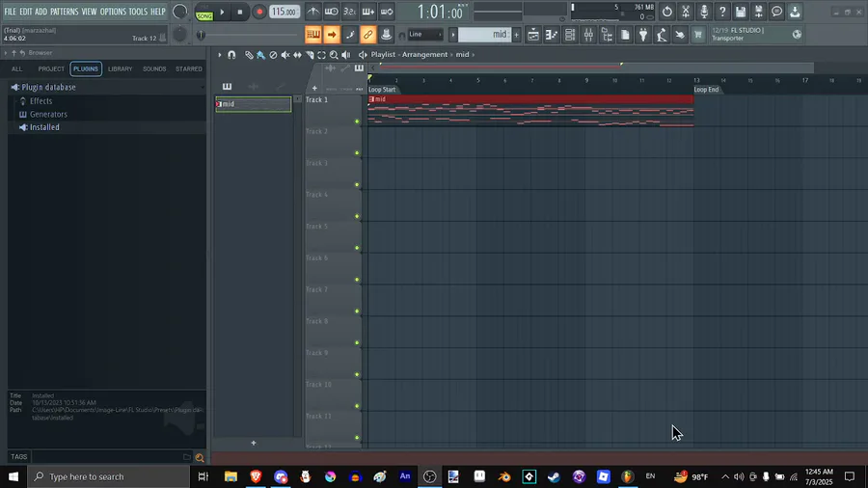Switch browser to LIBRARY tab

click(x=121, y=68)
